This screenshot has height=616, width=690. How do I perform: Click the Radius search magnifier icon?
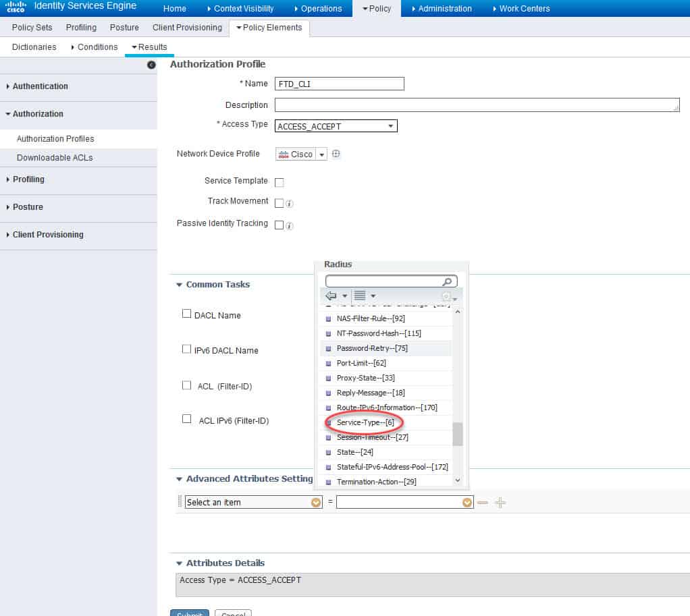click(x=447, y=281)
